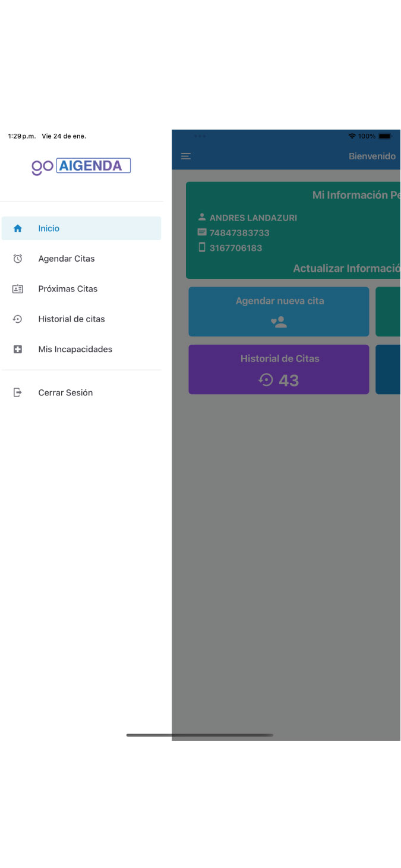
Task: Tap the green card right of Agendar nueva cita
Action: (x=388, y=312)
